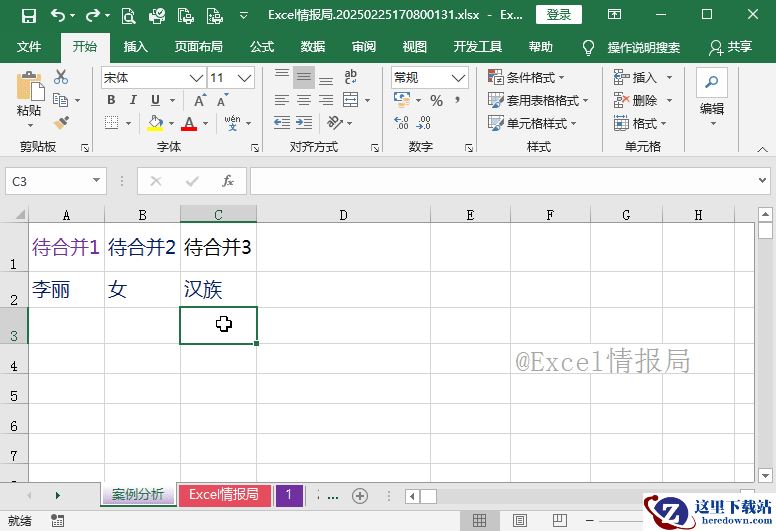Click the right align icon
The height and width of the screenshot is (531, 776).
pyautogui.click(x=326, y=100)
